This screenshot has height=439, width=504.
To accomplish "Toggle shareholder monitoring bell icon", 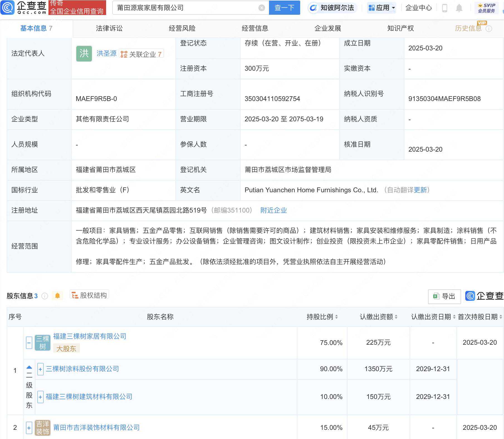I will click(x=58, y=296).
